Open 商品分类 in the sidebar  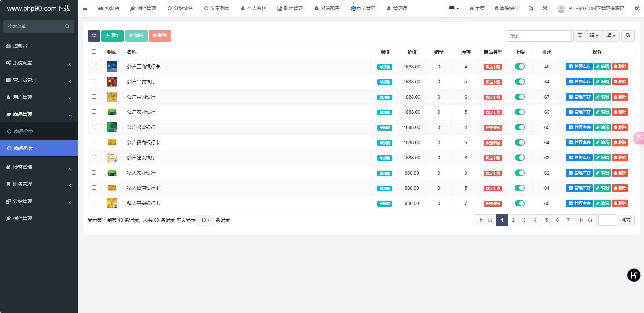click(x=24, y=131)
